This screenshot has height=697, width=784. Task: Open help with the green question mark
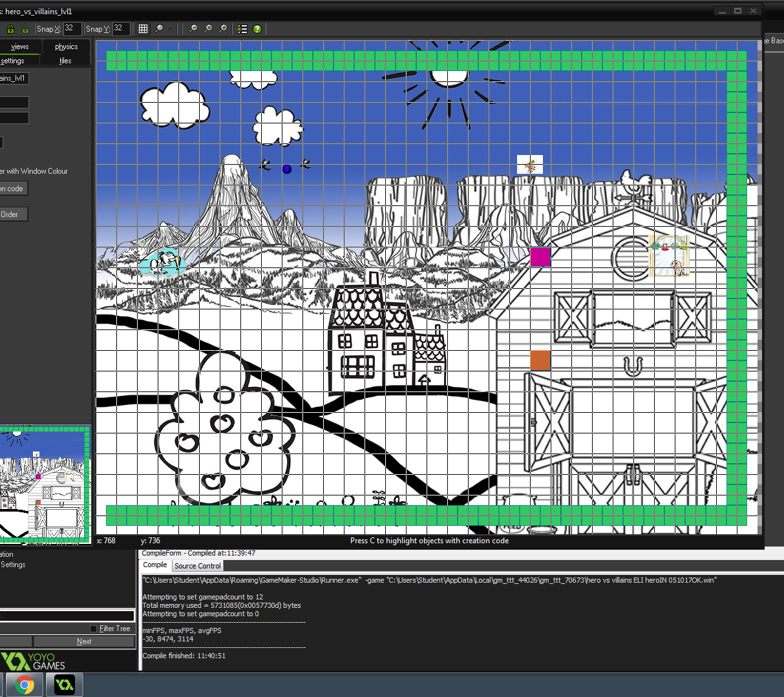point(257,29)
